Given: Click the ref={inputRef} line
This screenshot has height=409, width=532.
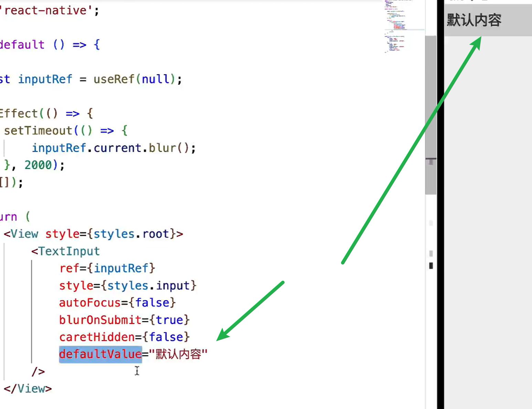Looking at the screenshot, I should [107, 268].
